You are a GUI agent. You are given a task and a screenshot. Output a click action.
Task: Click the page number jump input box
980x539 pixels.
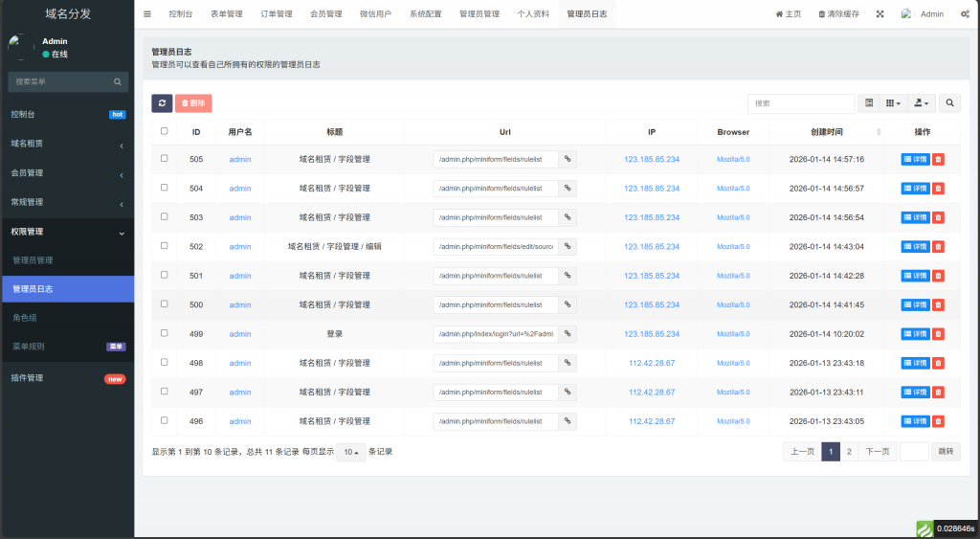pos(914,452)
